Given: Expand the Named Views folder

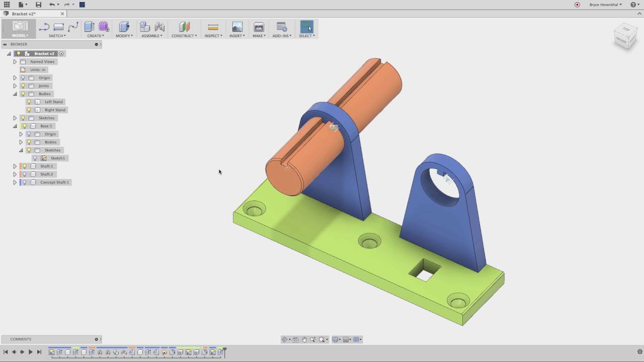Looking at the screenshot, I should tap(15, 61).
